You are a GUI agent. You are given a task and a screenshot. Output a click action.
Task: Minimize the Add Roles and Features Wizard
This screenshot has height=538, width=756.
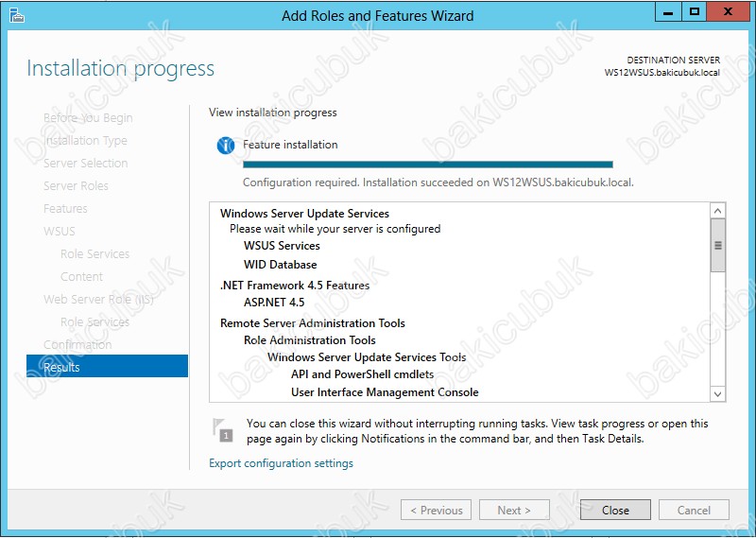click(668, 12)
